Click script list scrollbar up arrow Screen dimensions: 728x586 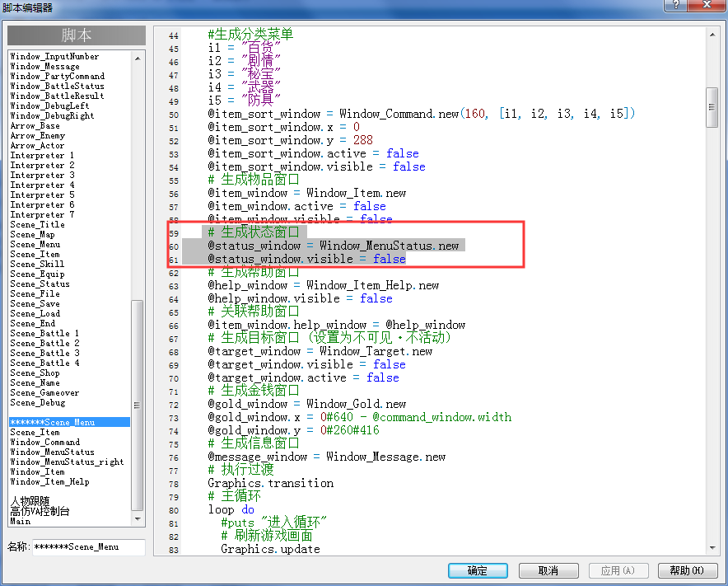point(138,59)
